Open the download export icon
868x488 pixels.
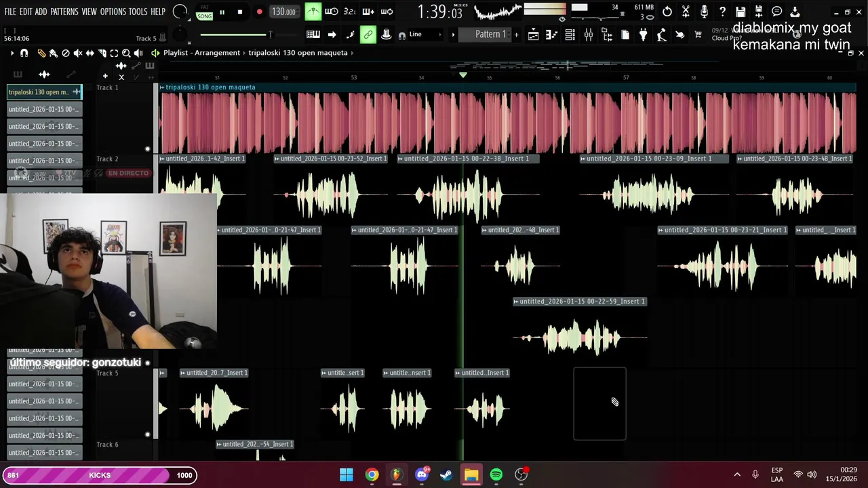tap(795, 12)
